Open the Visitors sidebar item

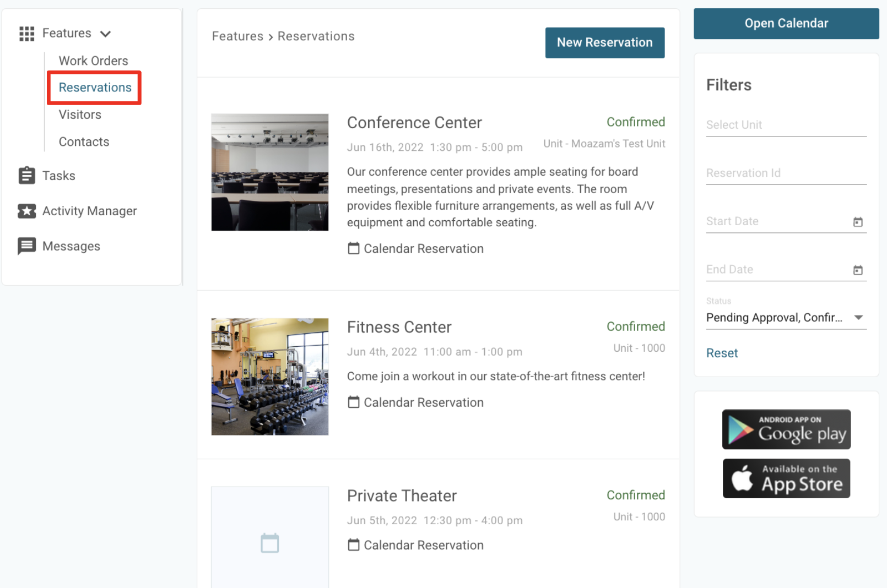[x=80, y=115]
